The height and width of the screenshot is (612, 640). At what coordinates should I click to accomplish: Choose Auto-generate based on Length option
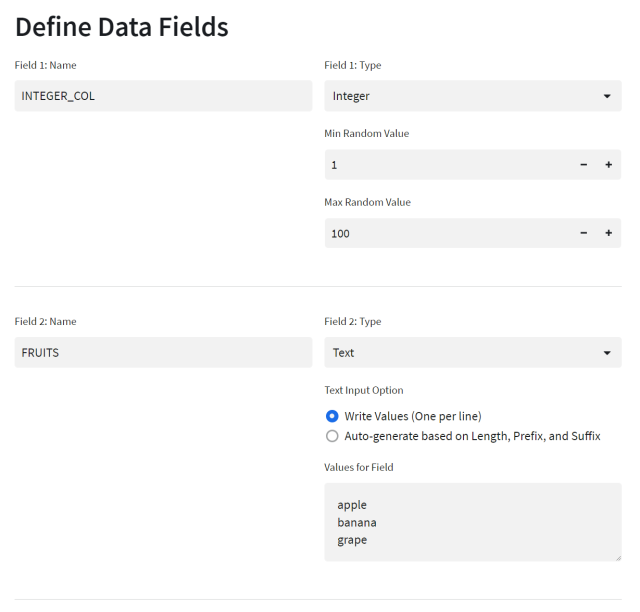point(332,436)
